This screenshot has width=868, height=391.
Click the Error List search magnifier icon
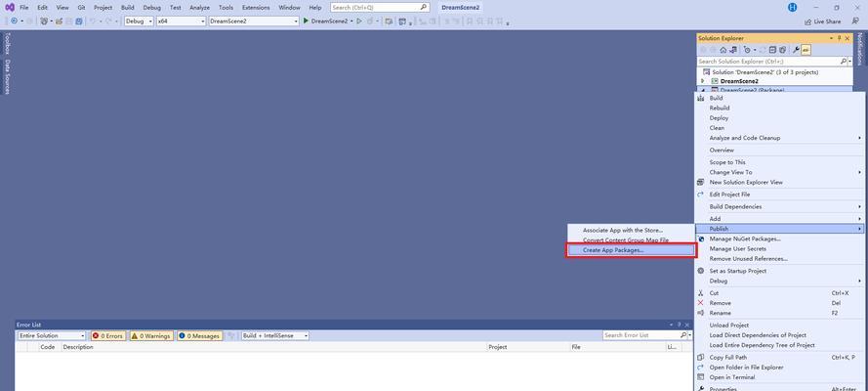(683, 335)
